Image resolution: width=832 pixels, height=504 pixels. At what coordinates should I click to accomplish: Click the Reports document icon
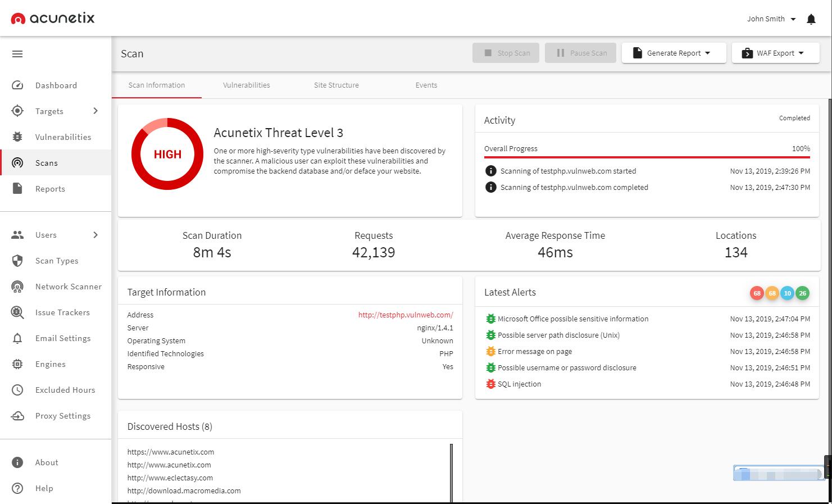[x=17, y=189]
